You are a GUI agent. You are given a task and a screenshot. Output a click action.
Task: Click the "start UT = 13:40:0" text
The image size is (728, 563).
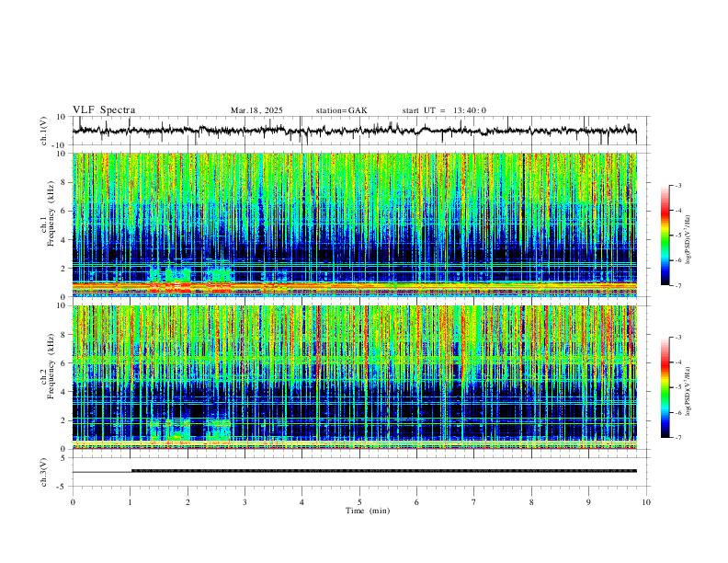(x=444, y=110)
